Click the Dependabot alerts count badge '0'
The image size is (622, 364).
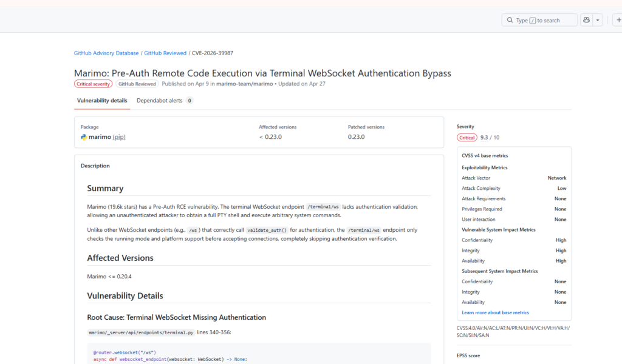(x=190, y=101)
